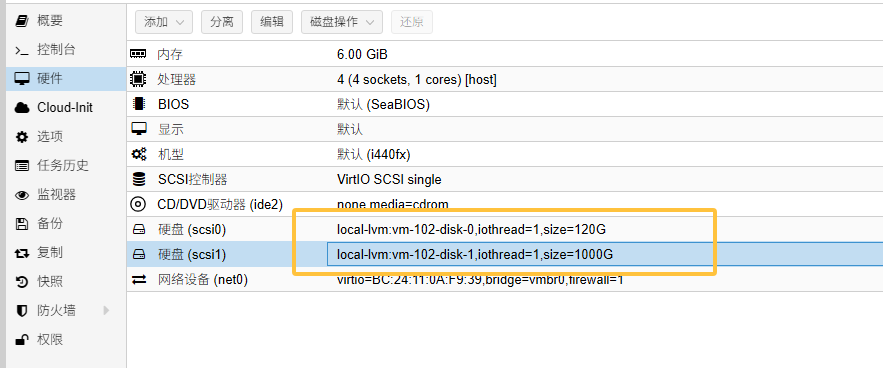883x368 pixels.
Task: Click the gear icon beside 选项
Action: tap(21, 137)
